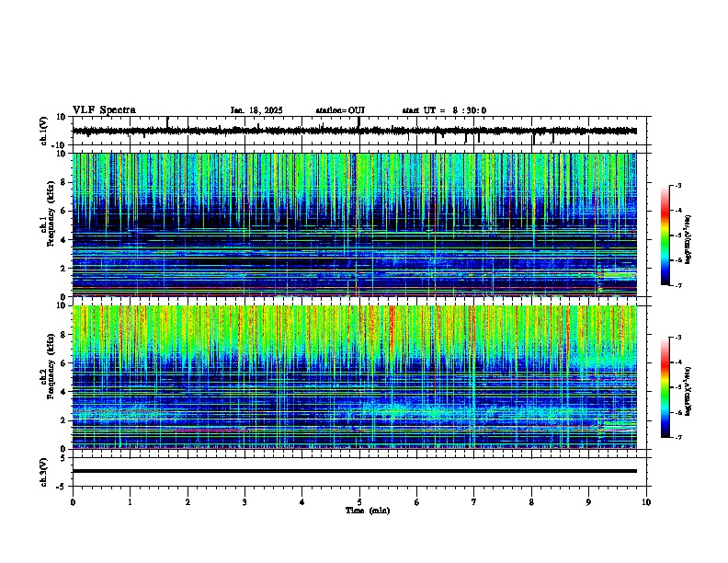
Task: Click the ch.1 voltage waveform trace panel
Action: 359,131
